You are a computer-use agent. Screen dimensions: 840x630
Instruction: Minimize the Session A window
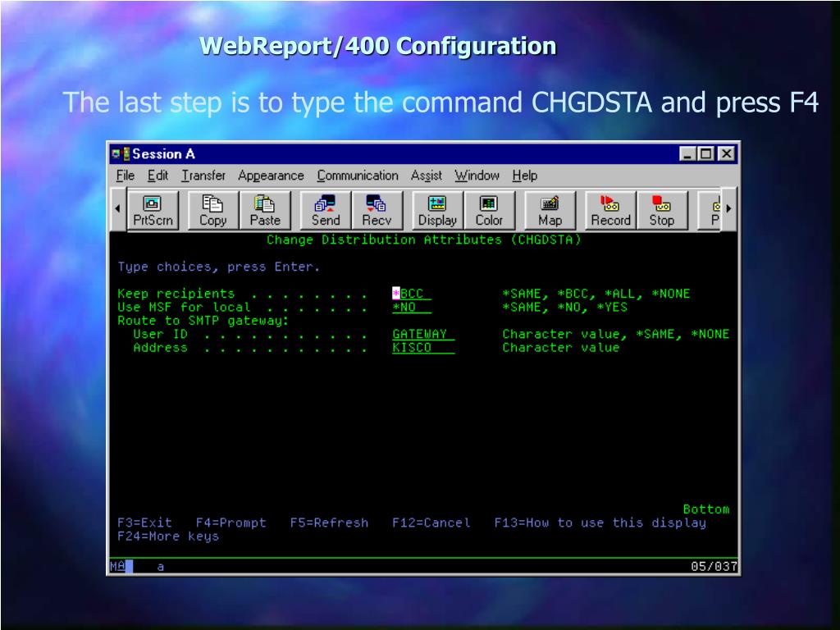pos(688,154)
